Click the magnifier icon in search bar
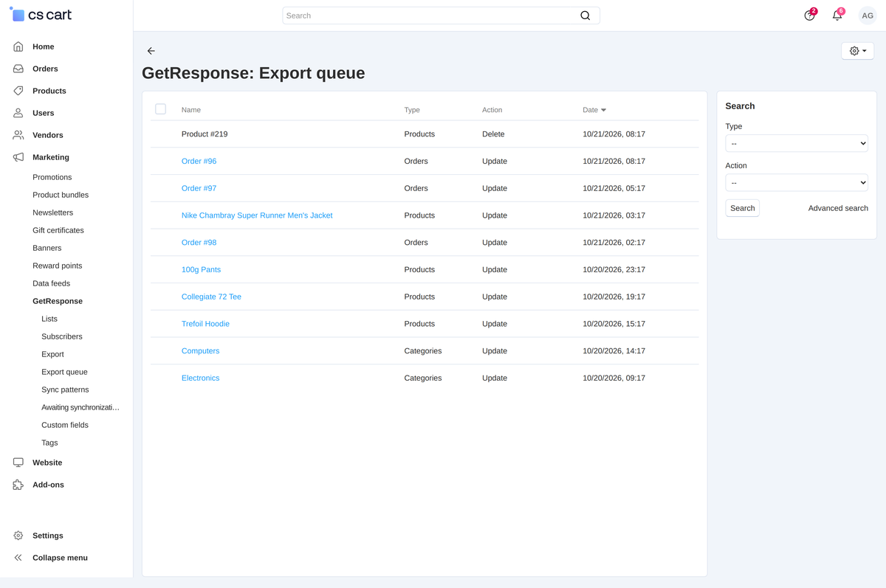The image size is (886, 588). coord(585,15)
